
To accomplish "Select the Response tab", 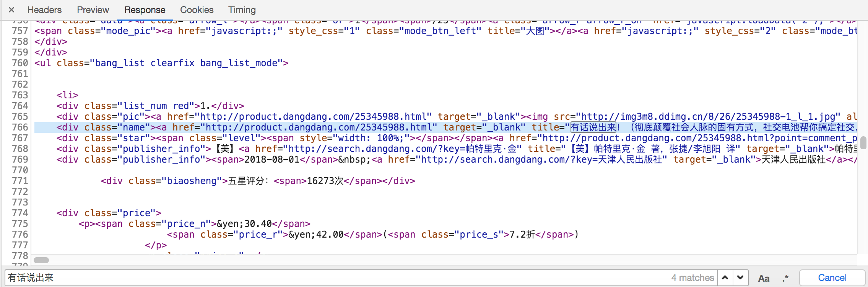I will [145, 10].
